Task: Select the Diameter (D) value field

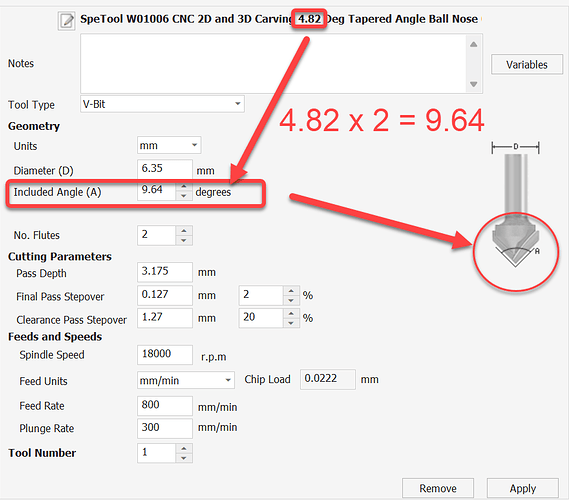Action: (x=165, y=169)
